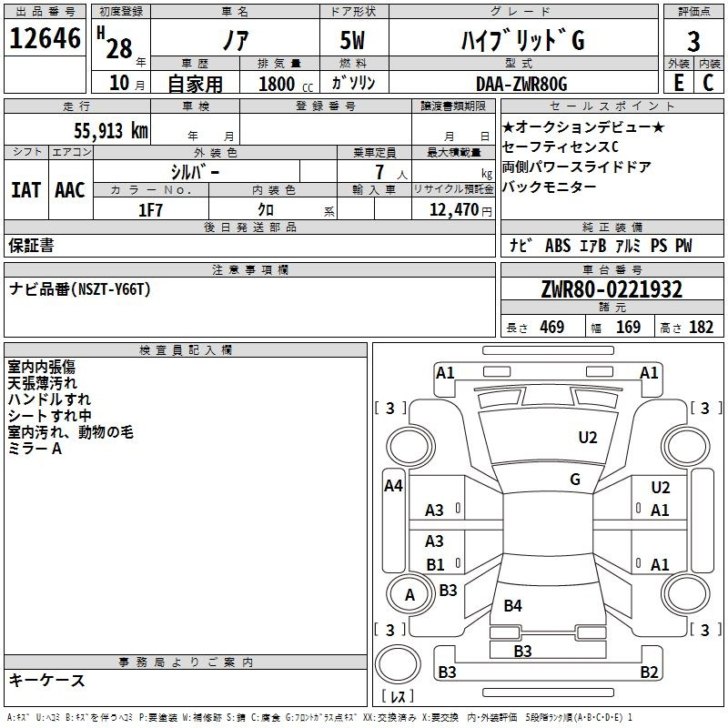This screenshot has height=728, width=728.
Task: Select lot number 12646
Action: click(45, 38)
